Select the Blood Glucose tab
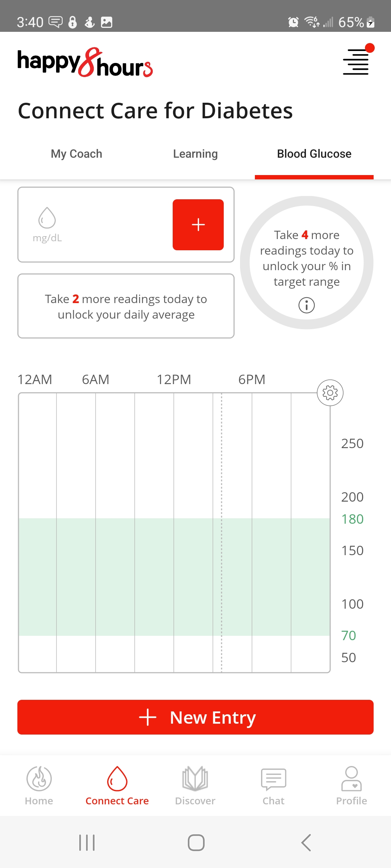391x868 pixels. pos(314,154)
